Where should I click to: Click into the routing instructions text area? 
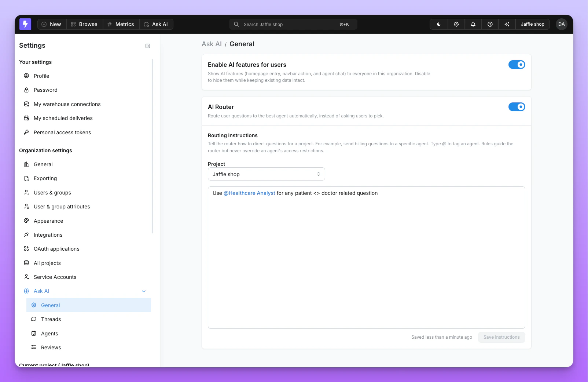[x=367, y=258]
